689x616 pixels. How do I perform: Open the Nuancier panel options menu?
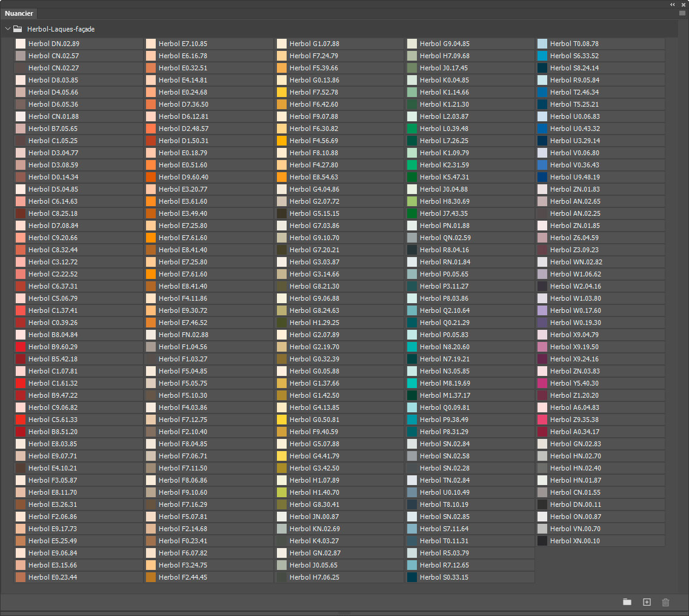point(682,13)
